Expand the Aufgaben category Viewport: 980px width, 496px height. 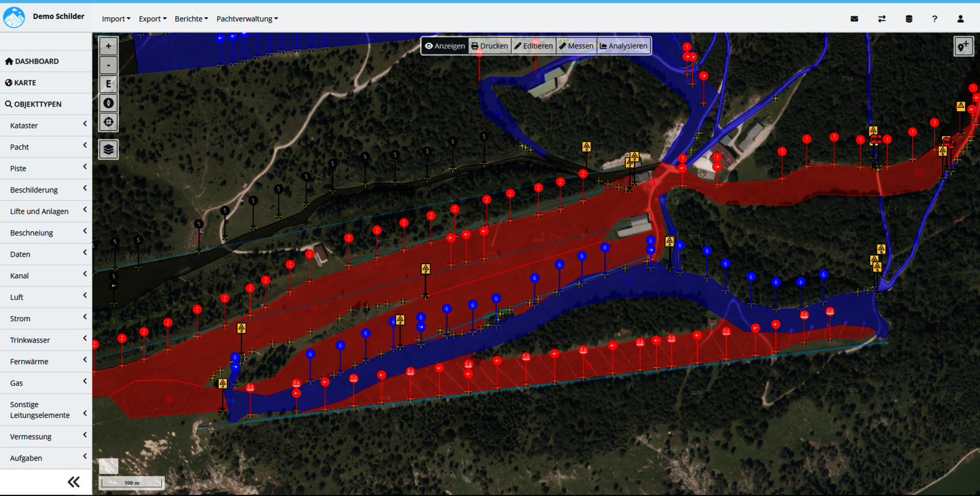46,458
